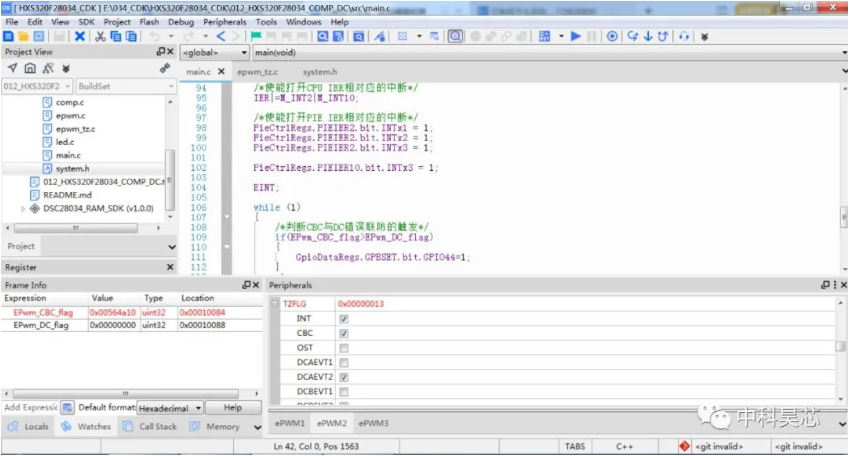Toggle the DCAEVT2 checkbox
Screen dimensions: 850x456
click(344, 377)
